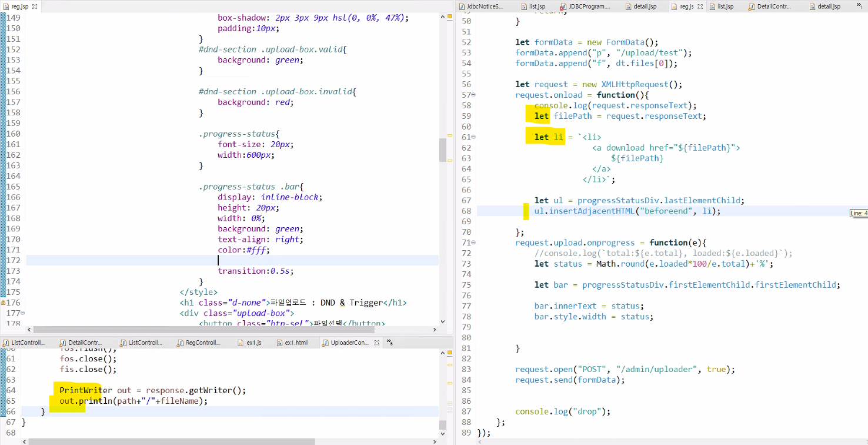This screenshot has width=868, height=445.
Task: Close the reg.jsp editor tab
Action: 35,6
